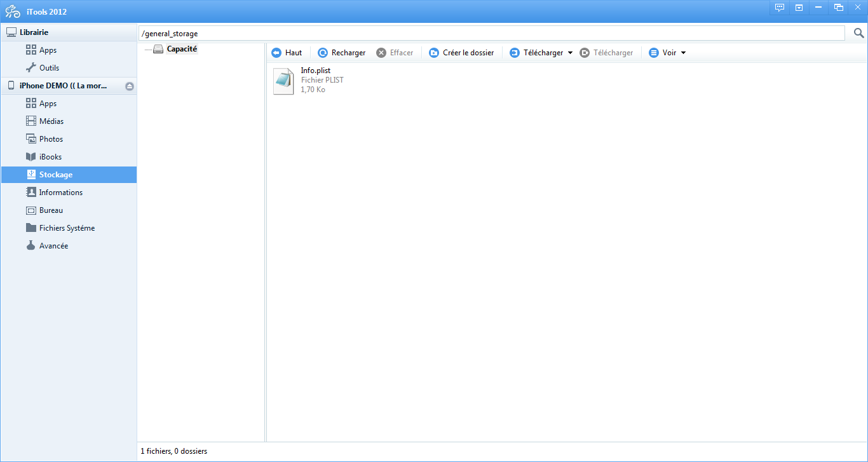Click the greyed Télécharger button
Image resolution: width=868 pixels, height=462 pixels.
pos(606,53)
